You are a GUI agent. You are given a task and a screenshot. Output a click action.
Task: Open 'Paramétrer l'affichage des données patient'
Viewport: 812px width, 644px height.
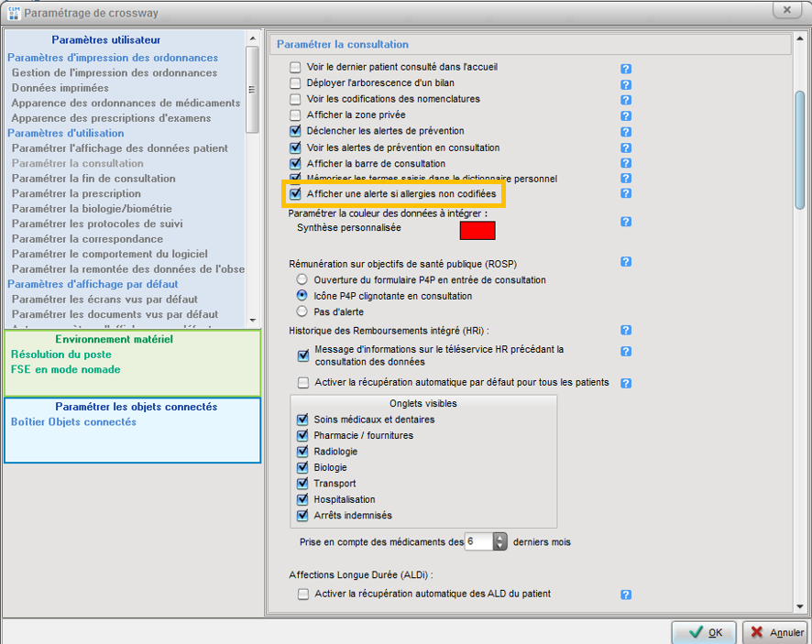(x=120, y=148)
